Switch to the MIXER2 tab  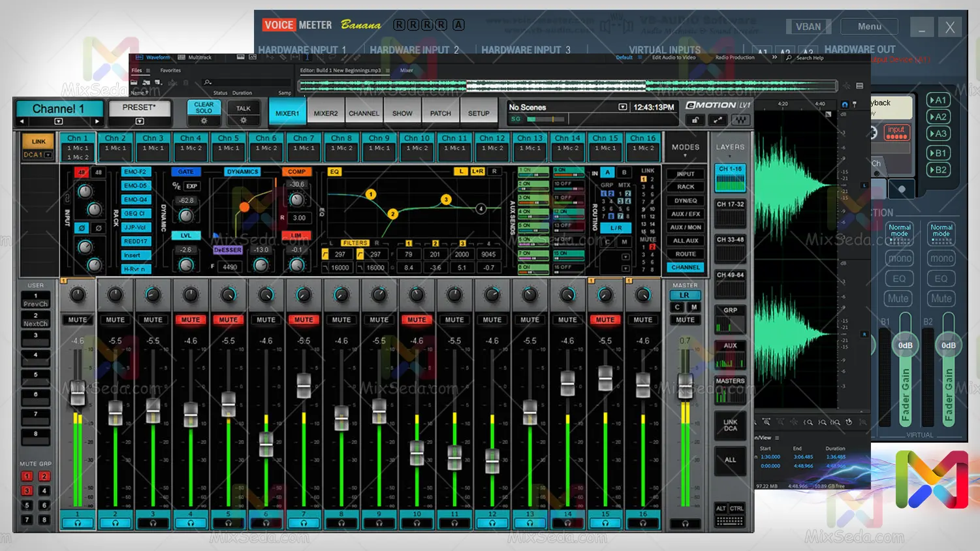click(326, 114)
